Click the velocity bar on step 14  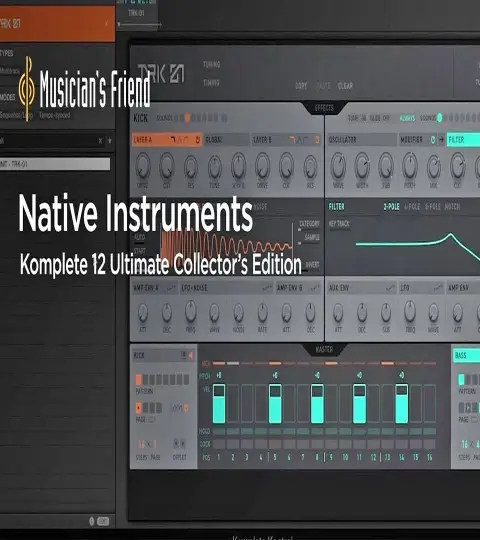[x=401, y=404]
